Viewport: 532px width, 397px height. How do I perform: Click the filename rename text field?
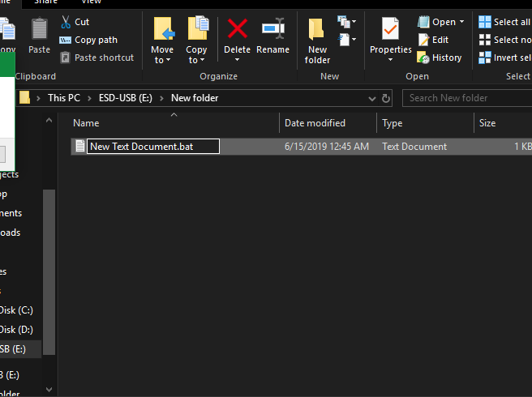(x=153, y=147)
